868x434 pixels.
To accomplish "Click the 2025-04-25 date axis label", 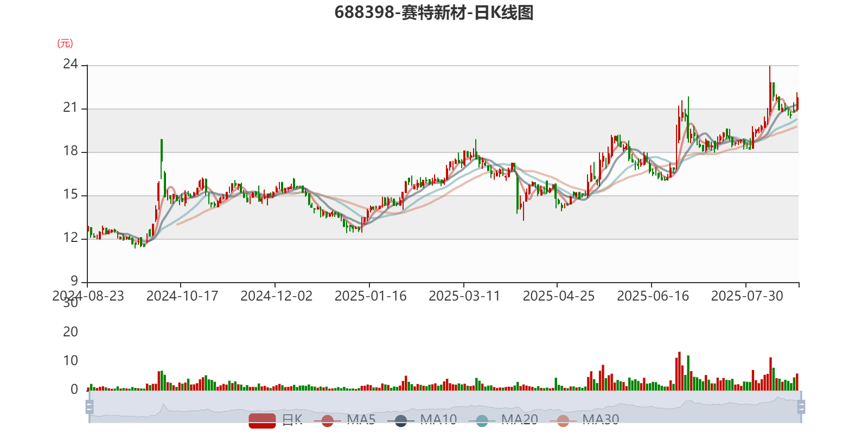I will (559, 296).
